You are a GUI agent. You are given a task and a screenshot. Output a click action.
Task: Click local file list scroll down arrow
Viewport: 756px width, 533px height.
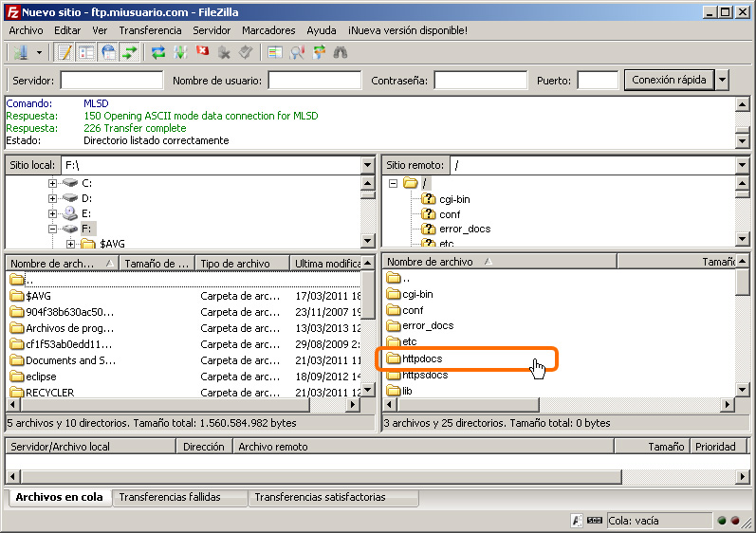point(368,390)
